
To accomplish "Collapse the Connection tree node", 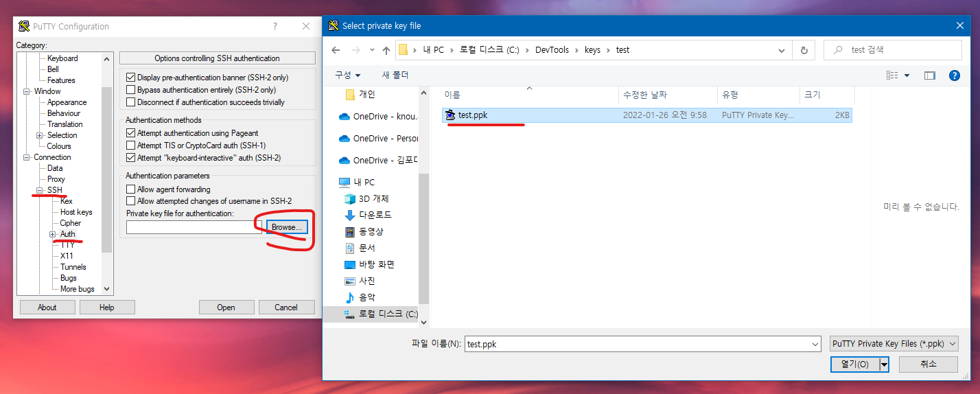I will point(27,157).
